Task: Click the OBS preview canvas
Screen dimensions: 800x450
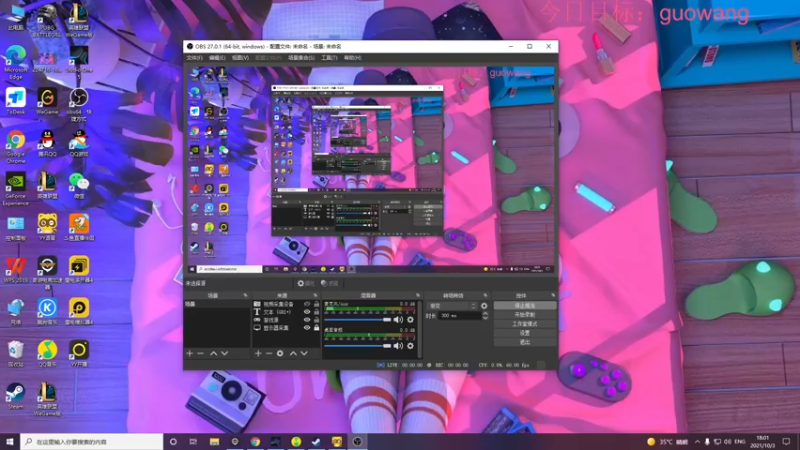Action: click(x=370, y=170)
